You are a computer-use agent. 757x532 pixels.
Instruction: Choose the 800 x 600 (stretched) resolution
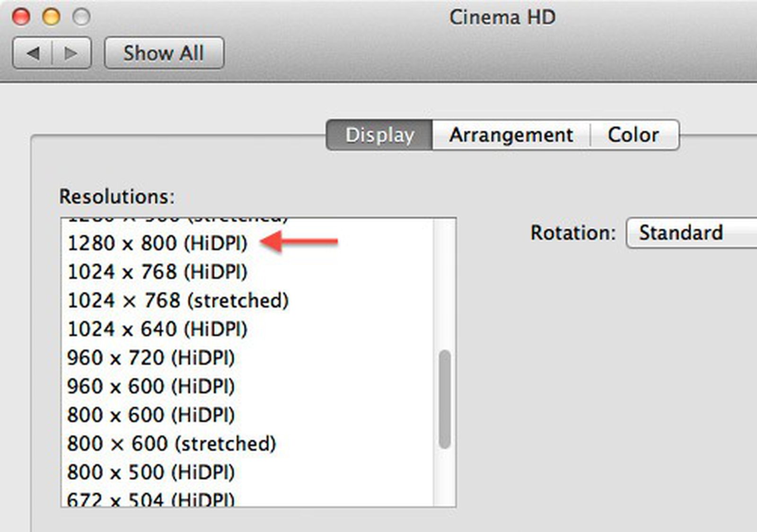click(x=173, y=443)
